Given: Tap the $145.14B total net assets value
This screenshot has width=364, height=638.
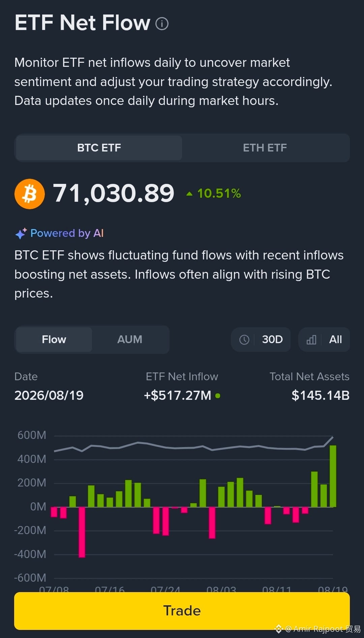Looking at the screenshot, I should [320, 395].
